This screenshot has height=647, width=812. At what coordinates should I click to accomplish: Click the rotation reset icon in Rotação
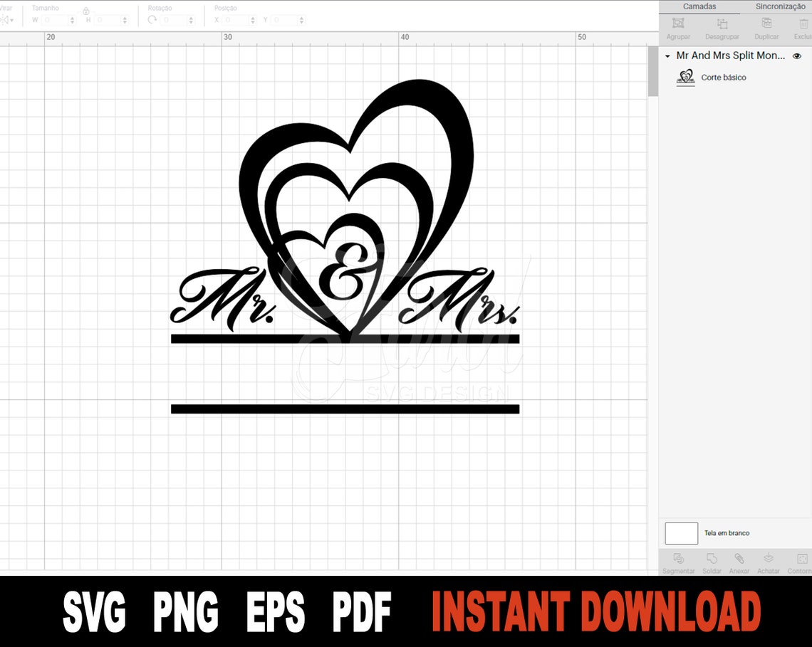point(152,19)
